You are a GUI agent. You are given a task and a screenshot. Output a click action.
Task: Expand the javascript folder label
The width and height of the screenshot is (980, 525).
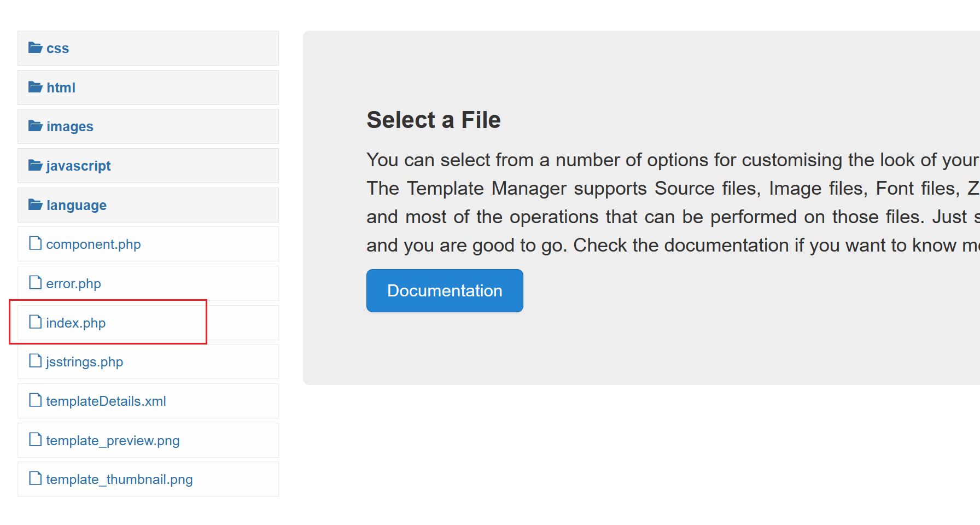[78, 166]
